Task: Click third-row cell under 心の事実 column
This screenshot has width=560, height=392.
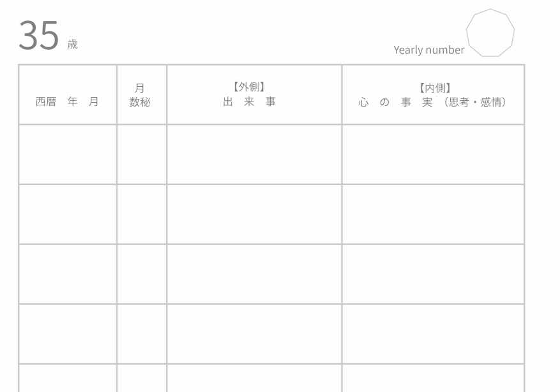Action: pyautogui.click(x=433, y=275)
